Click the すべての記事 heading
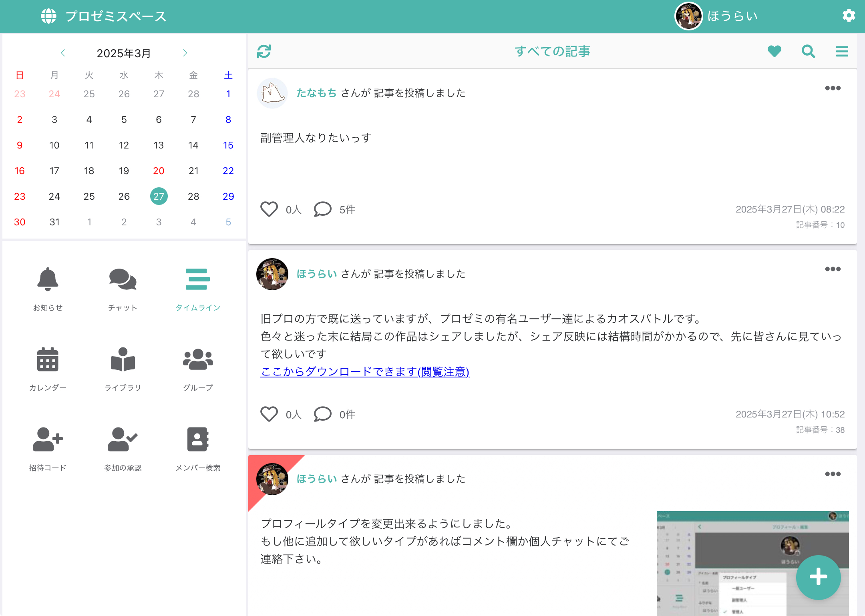The height and width of the screenshot is (616, 865). click(x=553, y=51)
